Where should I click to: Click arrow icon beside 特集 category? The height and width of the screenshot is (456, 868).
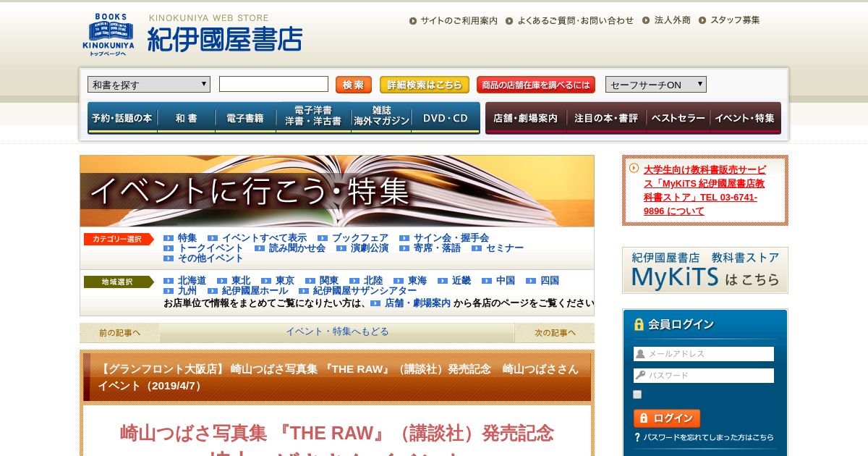(169, 238)
